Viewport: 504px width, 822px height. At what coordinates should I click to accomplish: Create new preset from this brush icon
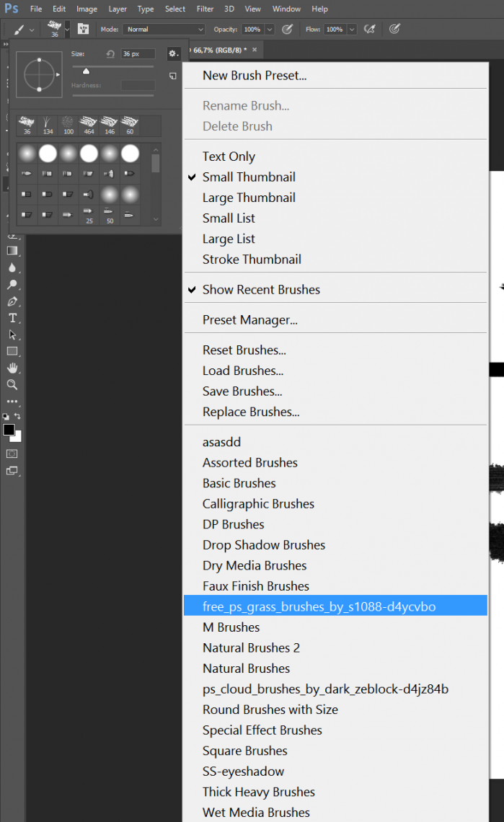[x=172, y=76]
